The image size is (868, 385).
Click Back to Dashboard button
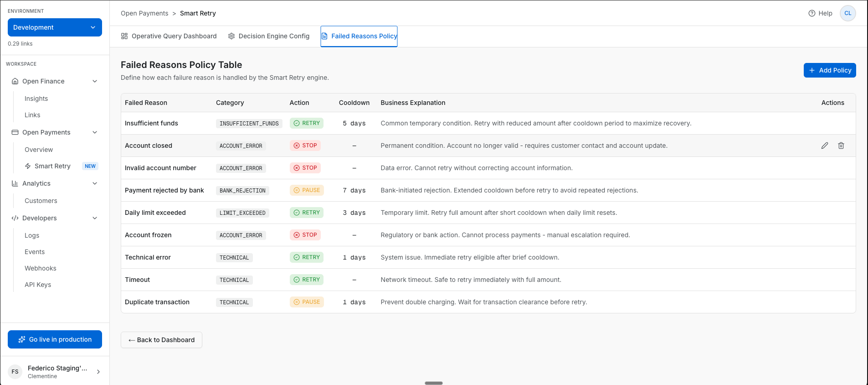(161, 340)
